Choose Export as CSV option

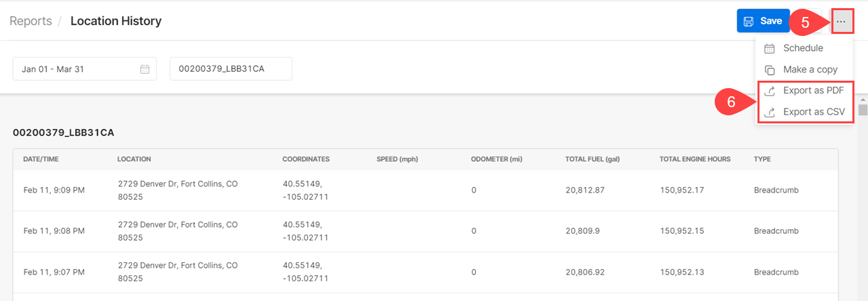point(814,113)
